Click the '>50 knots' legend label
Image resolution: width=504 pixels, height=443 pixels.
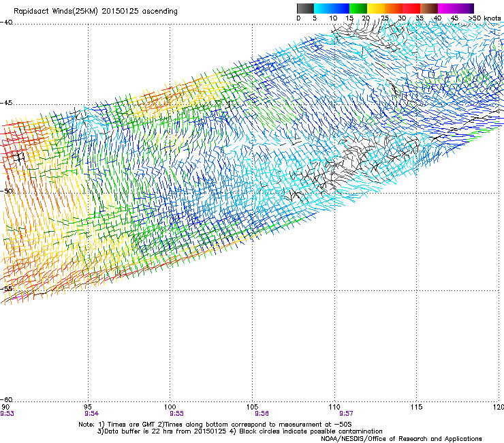click(x=485, y=18)
